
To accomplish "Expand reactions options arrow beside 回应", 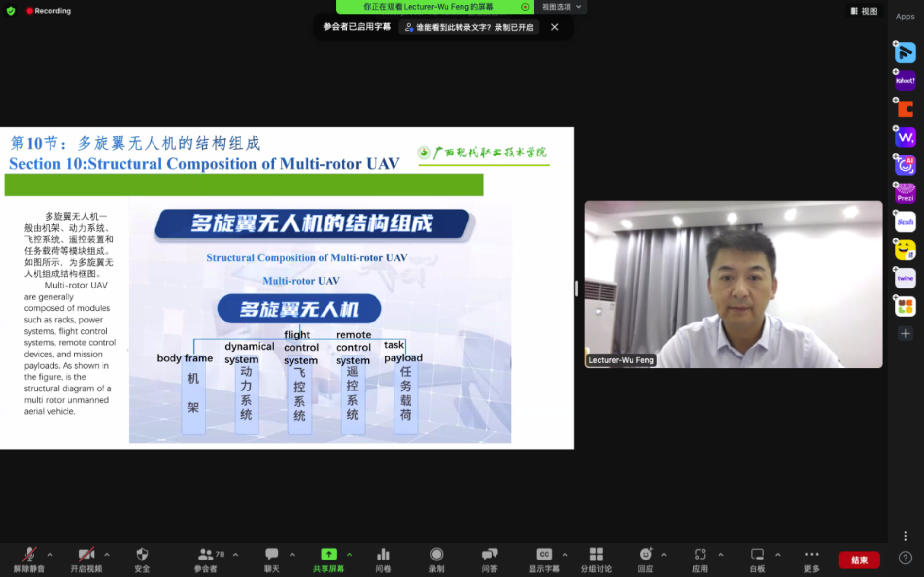I will (x=664, y=555).
